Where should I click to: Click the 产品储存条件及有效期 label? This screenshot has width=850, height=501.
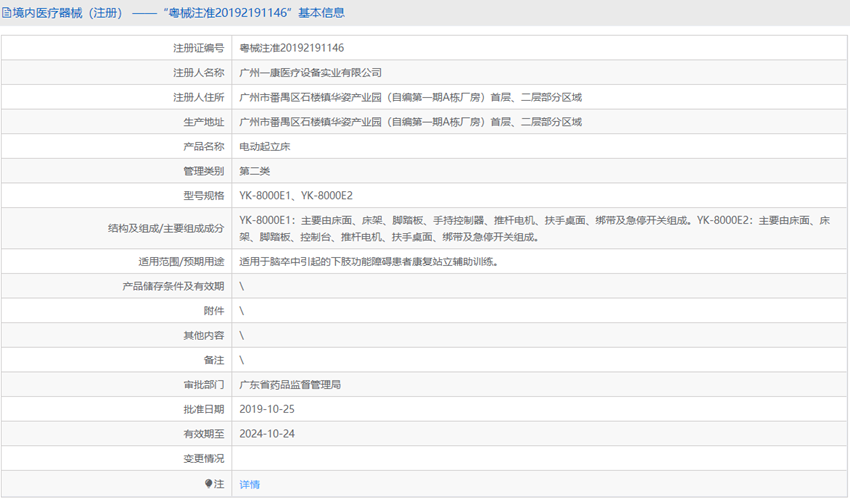[x=173, y=286]
